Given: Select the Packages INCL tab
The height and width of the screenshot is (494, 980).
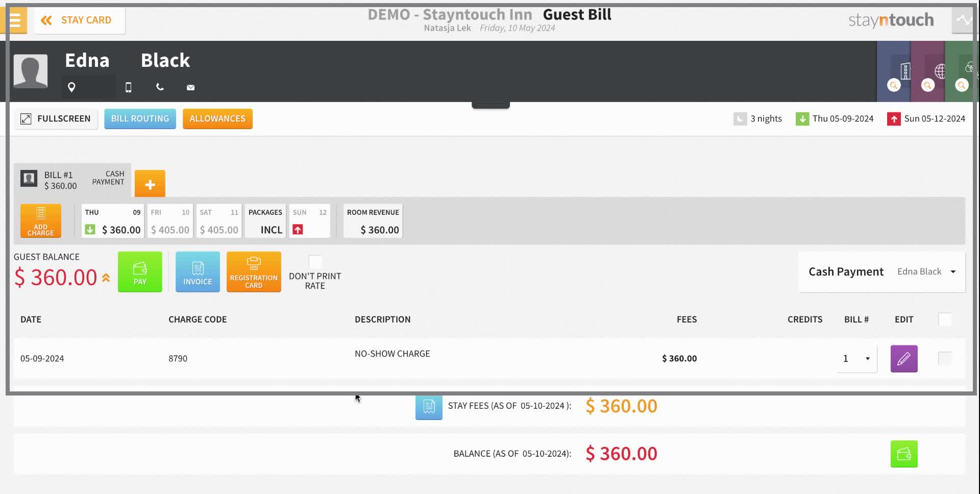Looking at the screenshot, I should click(x=265, y=221).
